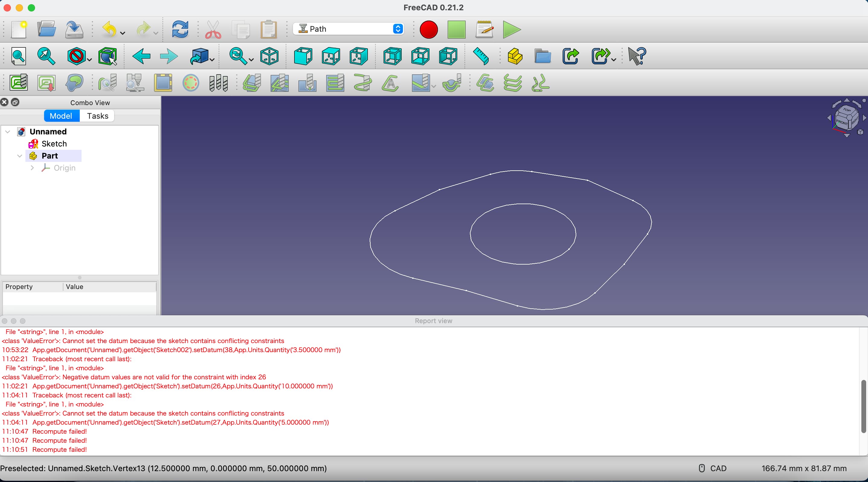Expand the Origin tree node
Viewport: 868px width, 482px height.
click(x=32, y=168)
